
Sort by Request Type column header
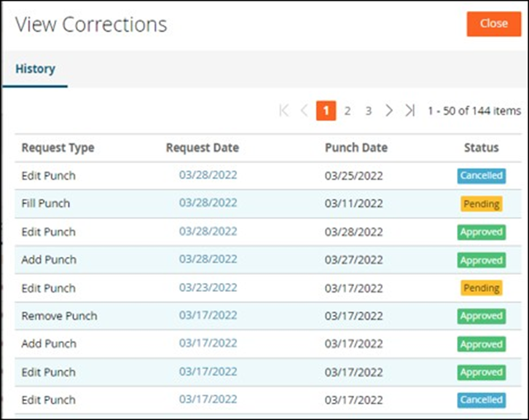[58, 148]
